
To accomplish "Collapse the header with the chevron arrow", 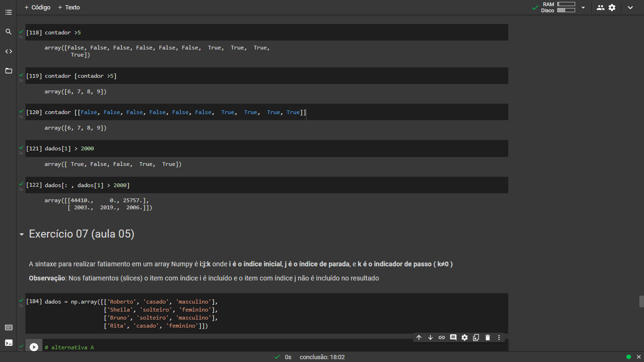I will pyautogui.click(x=630, y=8).
